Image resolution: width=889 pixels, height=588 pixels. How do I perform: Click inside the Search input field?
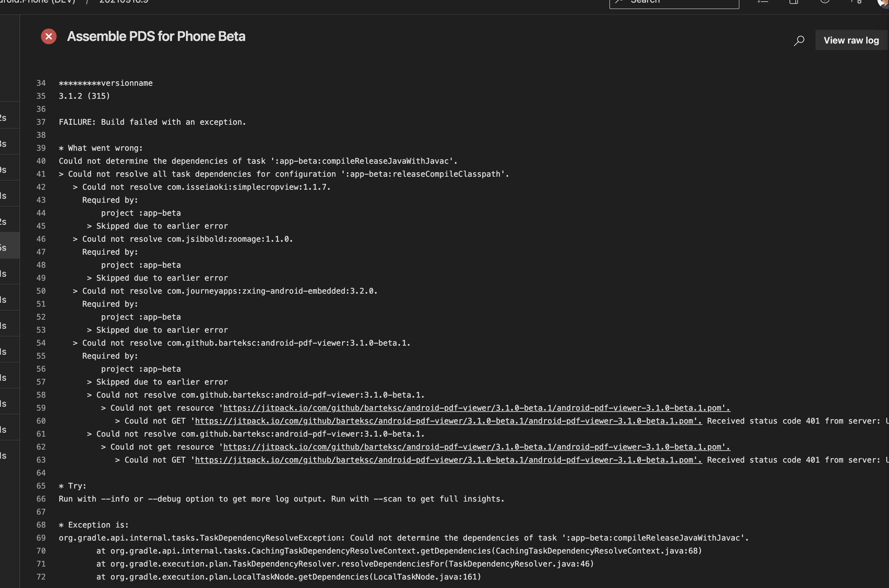click(x=675, y=2)
